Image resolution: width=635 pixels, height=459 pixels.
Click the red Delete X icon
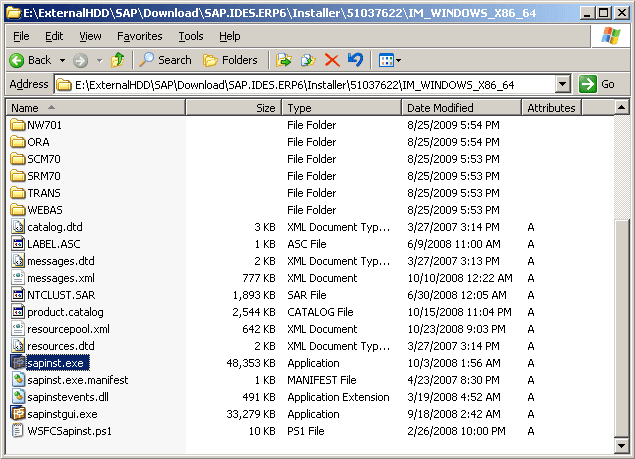(332, 60)
